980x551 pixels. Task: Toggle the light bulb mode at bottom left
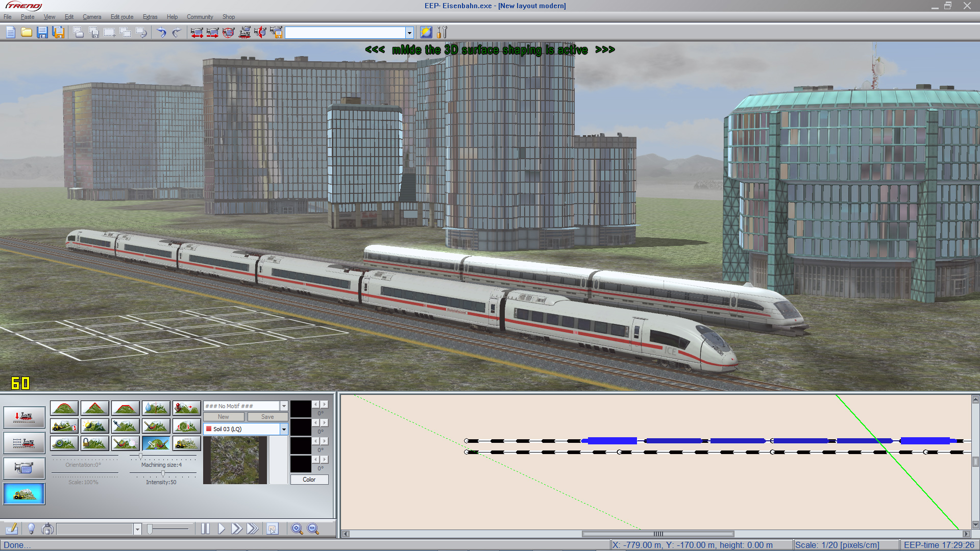pyautogui.click(x=32, y=529)
